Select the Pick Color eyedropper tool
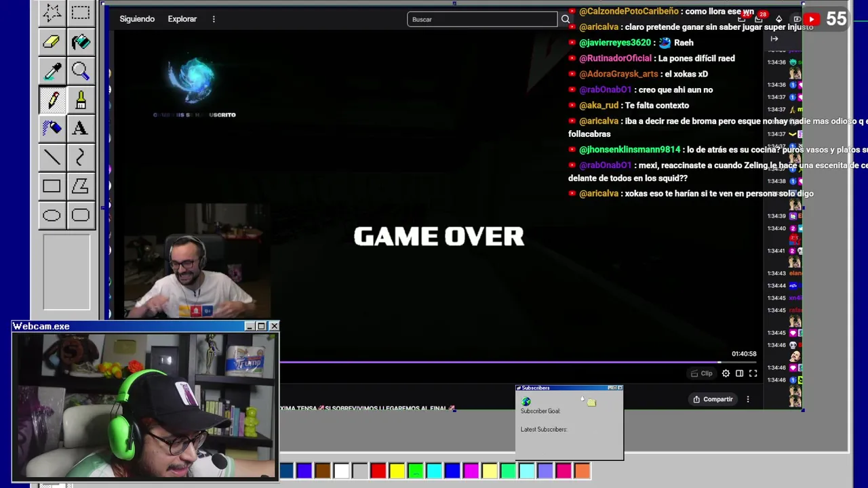The image size is (868, 488). coord(52,70)
